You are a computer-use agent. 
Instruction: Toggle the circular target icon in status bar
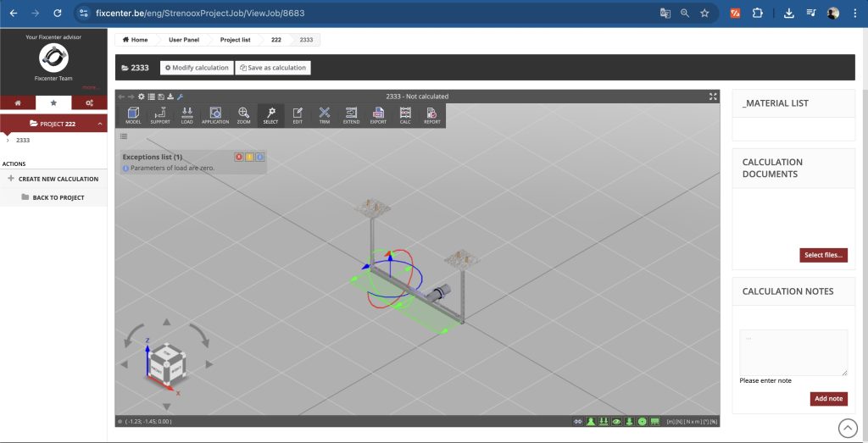pyautogui.click(x=643, y=422)
